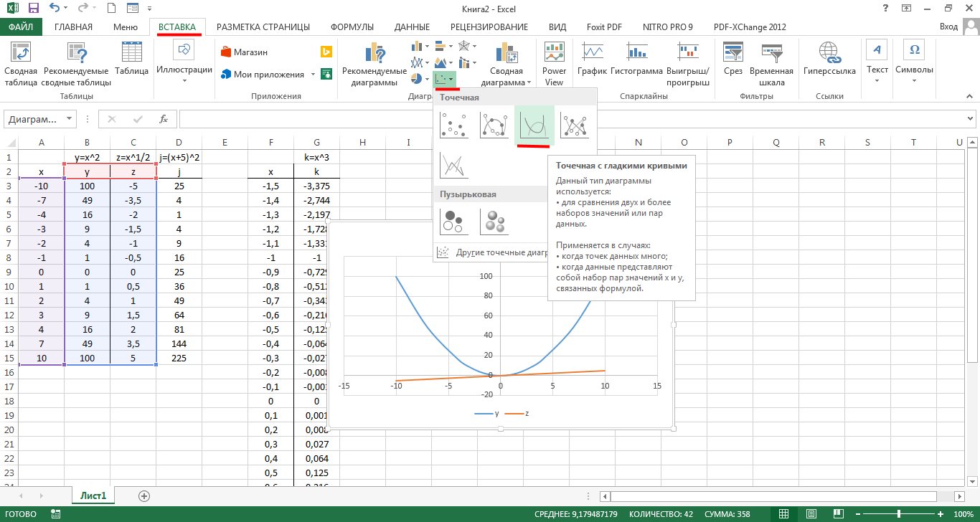Open Магазин apps store button
Viewport: 980px width, 522px height.
(x=244, y=52)
